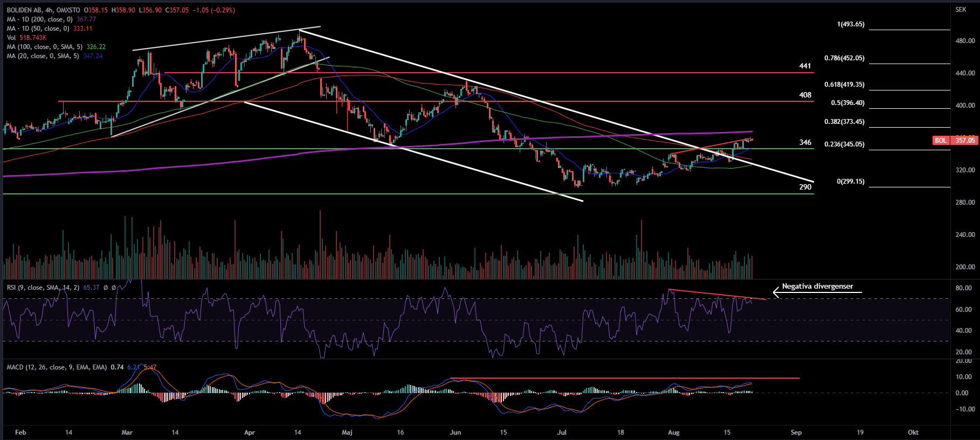Image resolution: width=980 pixels, height=440 pixels.
Task: Click the 0.618(419.35) Fibonacci level label
Action: [x=844, y=85]
